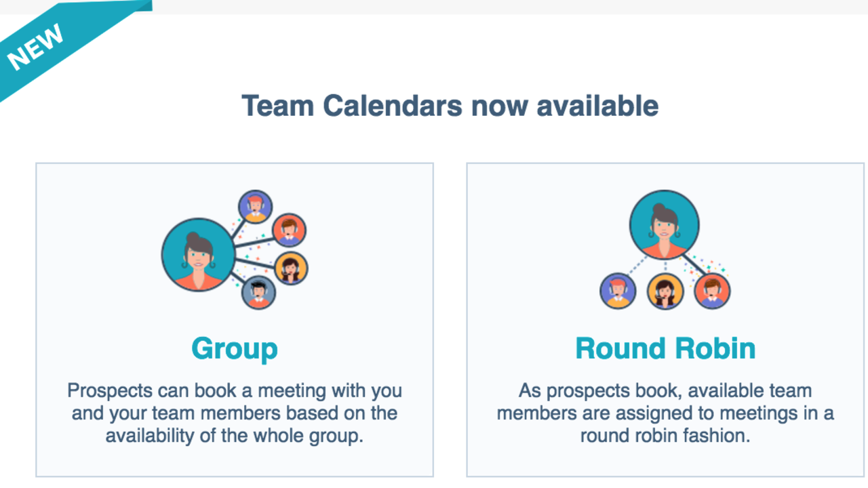868x488 pixels.
Task: Choose the Group calendar card
Action: pos(235,320)
